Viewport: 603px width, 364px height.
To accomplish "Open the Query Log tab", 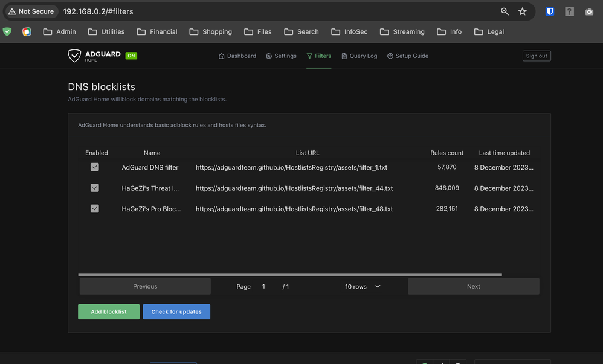I will [359, 56].
